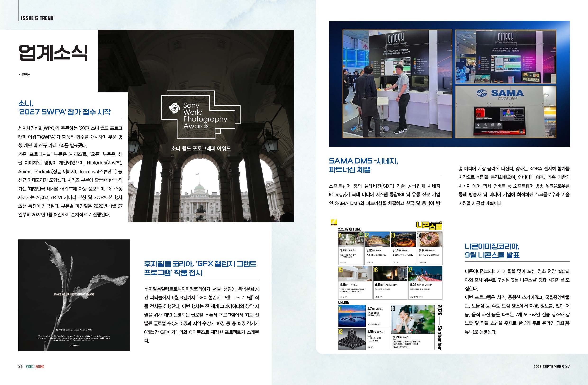Click the 'GFX 챌린지 그랜트 프로그램' 작품 전시 headline
The image size is (588, 385).
pyautogui.click(x=200, y=268)
